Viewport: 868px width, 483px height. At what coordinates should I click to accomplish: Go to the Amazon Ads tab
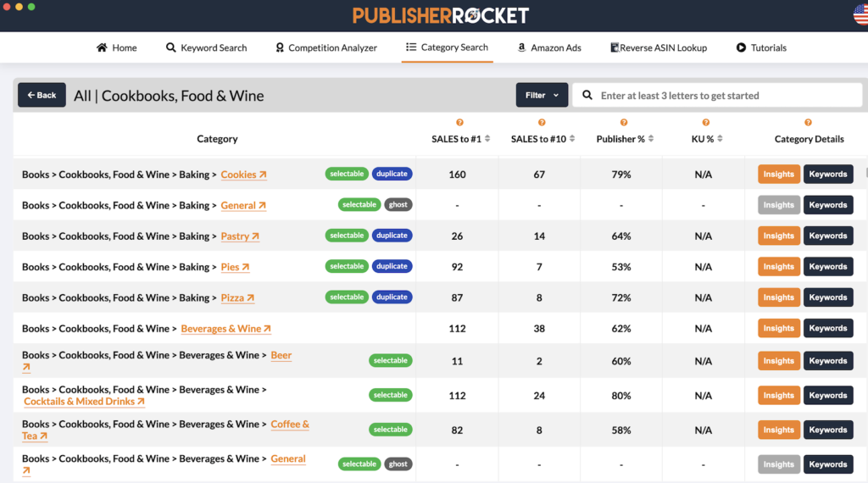tap(549, 47)
